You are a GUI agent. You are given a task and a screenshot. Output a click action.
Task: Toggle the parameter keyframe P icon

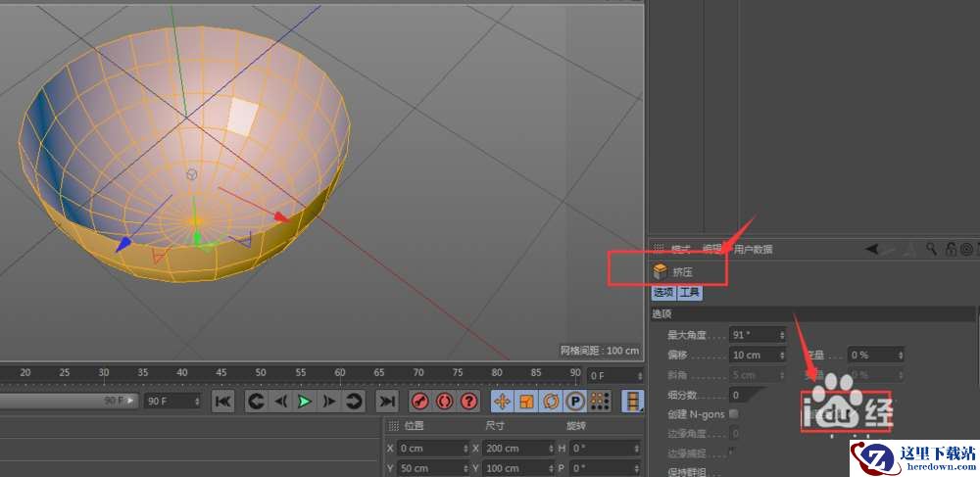coord(574,402)
